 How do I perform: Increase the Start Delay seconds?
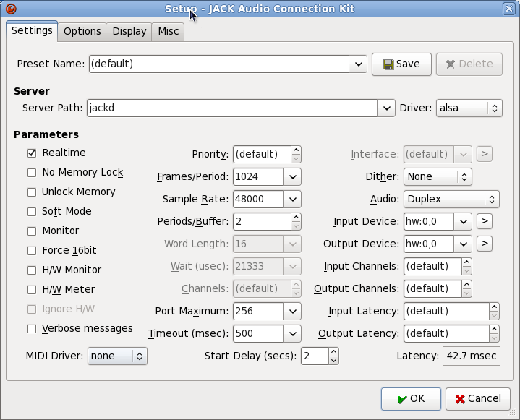pos(333,352)
